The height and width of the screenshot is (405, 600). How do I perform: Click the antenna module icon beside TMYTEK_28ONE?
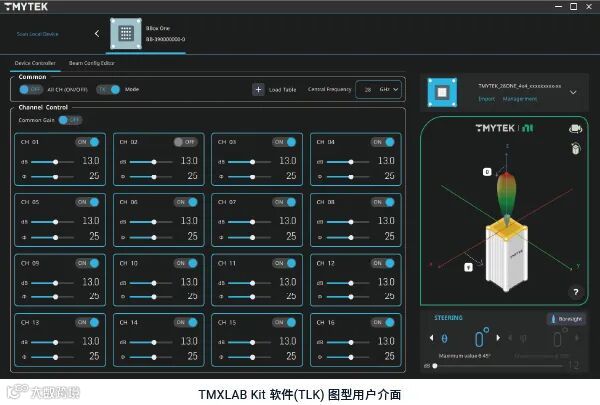point(442,92)
